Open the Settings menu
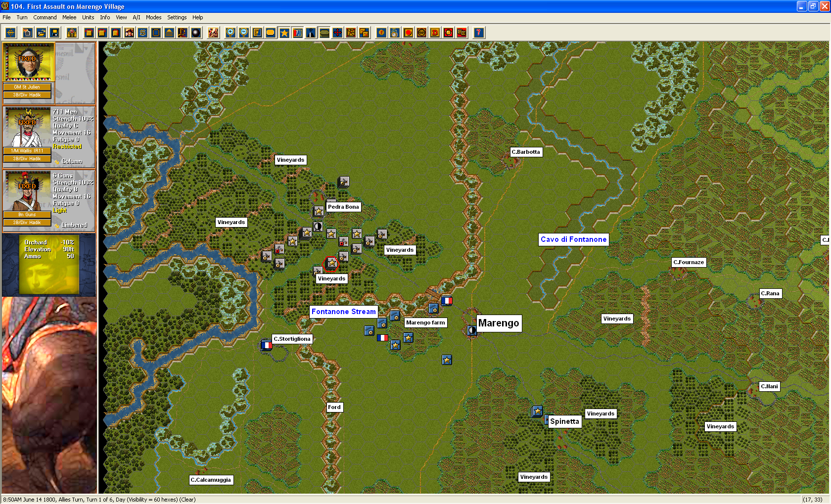The image size is (831, 504). tap(177, 17)
